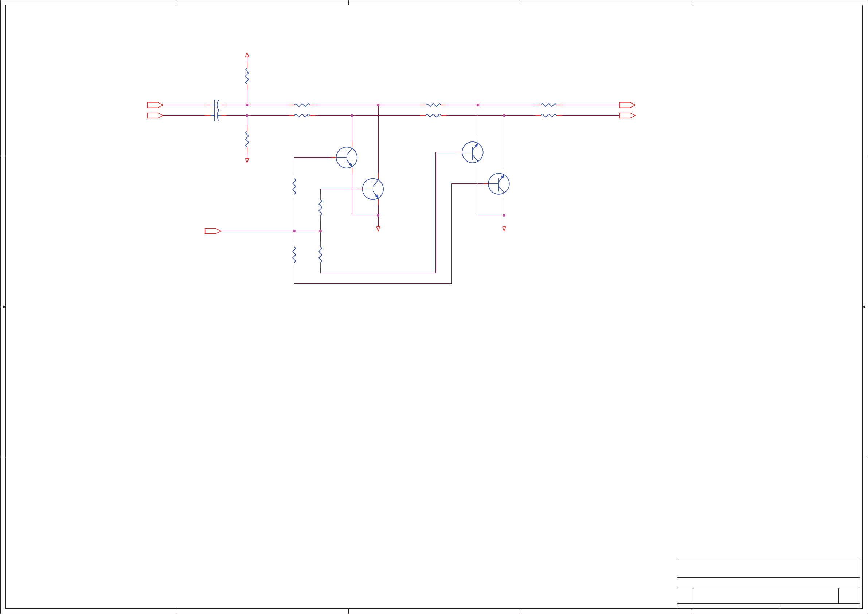Select the capacitor symbol on the input lines
The height and width of the screenshot is (614, 868).
[x=216, y=110]
